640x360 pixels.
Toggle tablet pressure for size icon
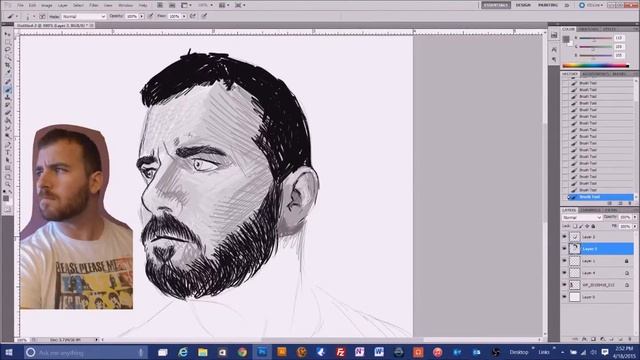coord(204,16)
